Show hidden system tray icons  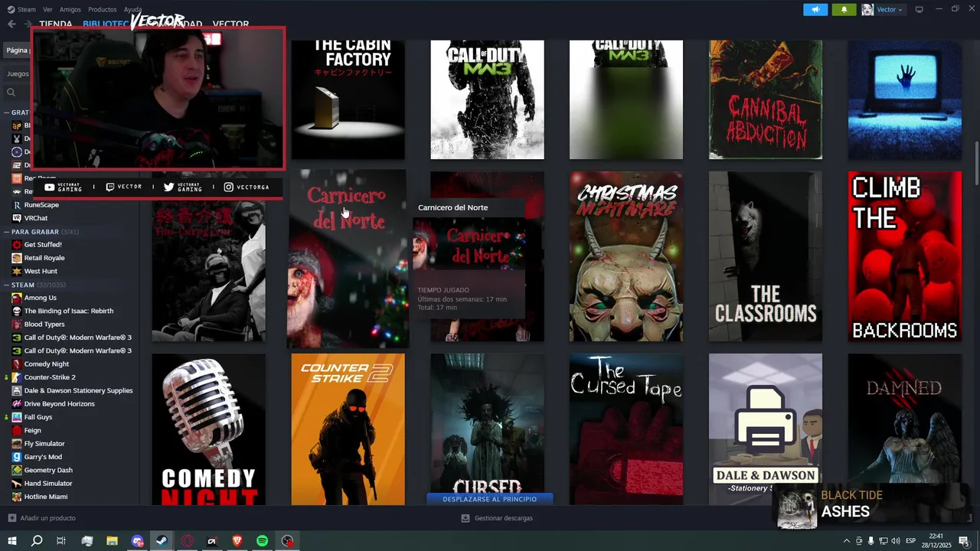pos(846,541)
